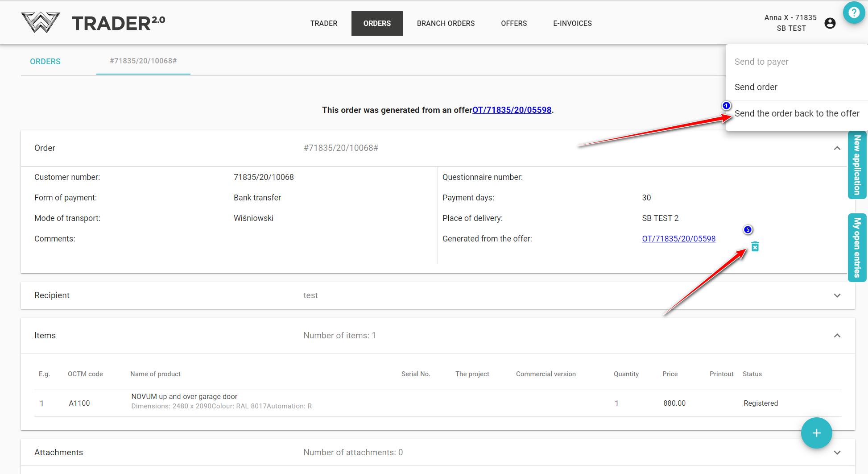Open the OFFERS navigation item
The height and width of the screenshot is (474, 868).
pos(514,23)
